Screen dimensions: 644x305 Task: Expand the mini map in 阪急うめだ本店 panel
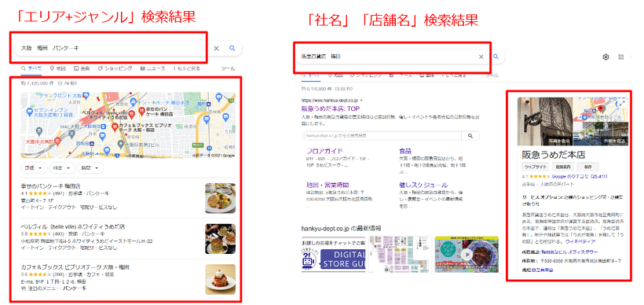[x=622, y=104]
